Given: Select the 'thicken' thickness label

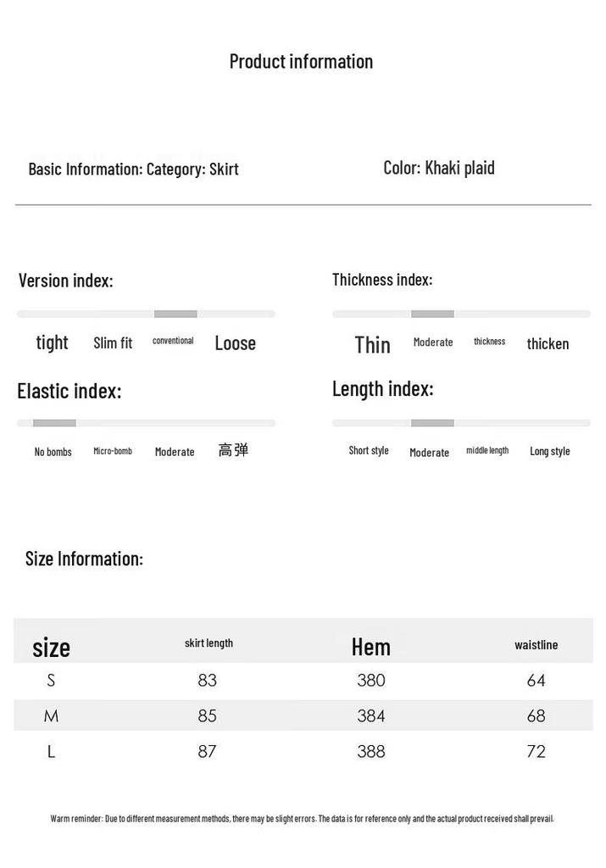Looking at the screenshot, I should click(548, 344).
